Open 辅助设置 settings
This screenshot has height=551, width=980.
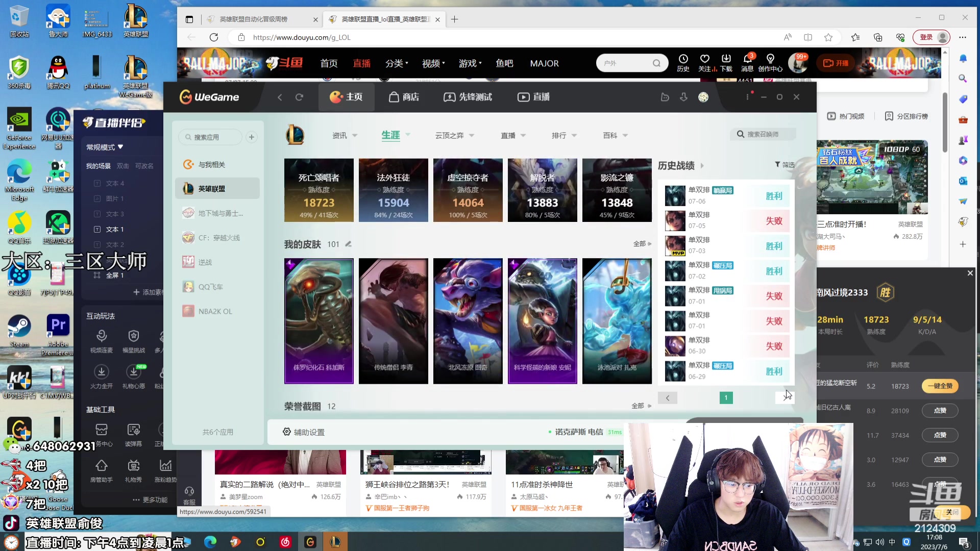[x=304, y=432]
